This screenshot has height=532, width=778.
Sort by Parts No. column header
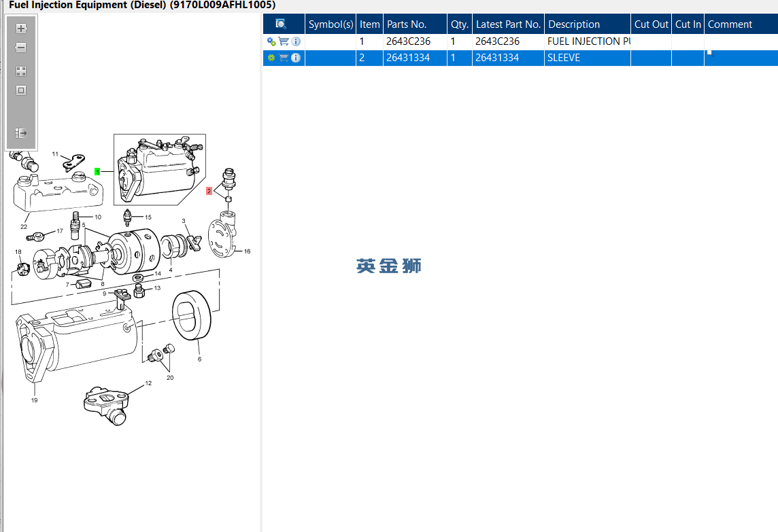pyautogui.click(x=415, y=24)
